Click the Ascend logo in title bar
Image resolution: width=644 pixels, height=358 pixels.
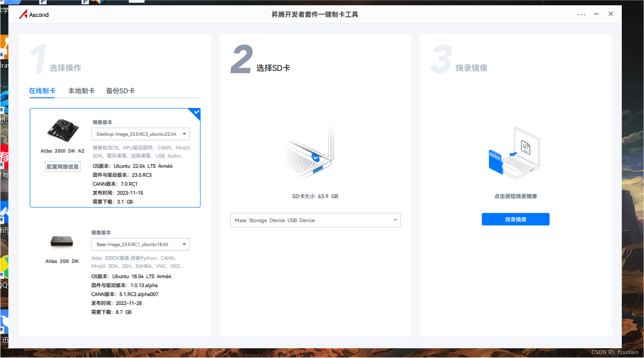34,14
